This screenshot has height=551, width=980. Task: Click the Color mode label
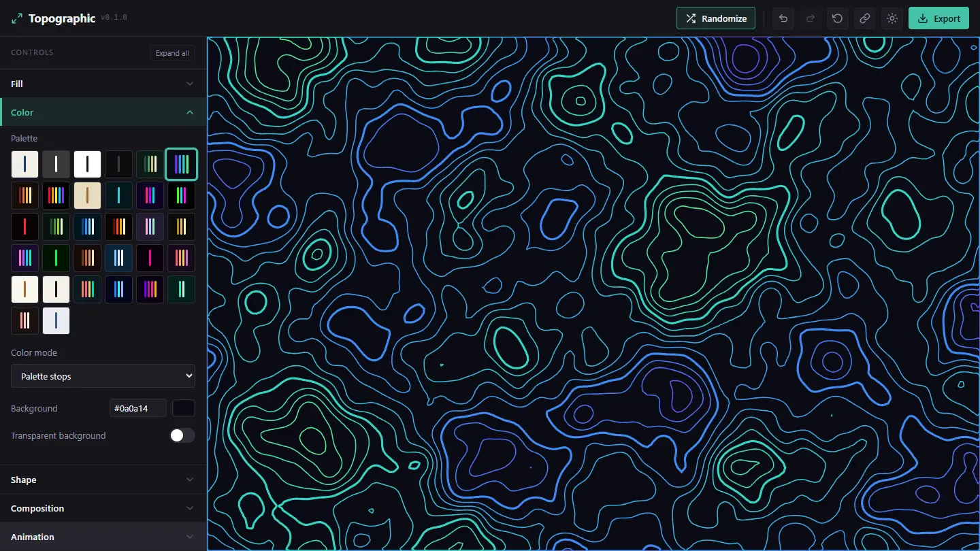[34, 352]
